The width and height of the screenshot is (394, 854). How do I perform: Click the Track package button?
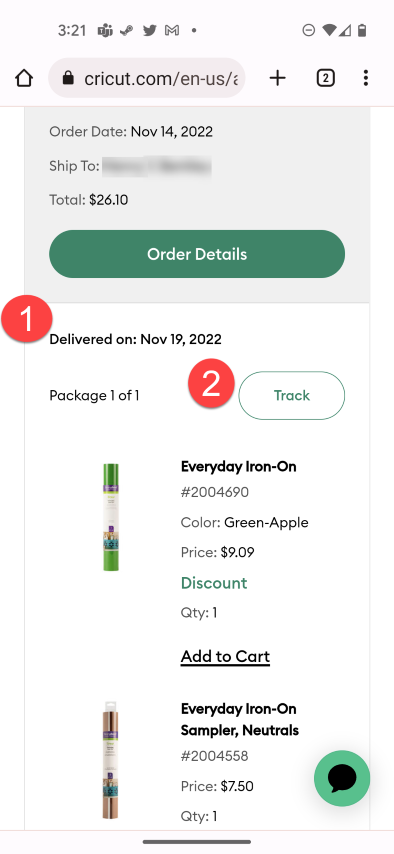292,395
